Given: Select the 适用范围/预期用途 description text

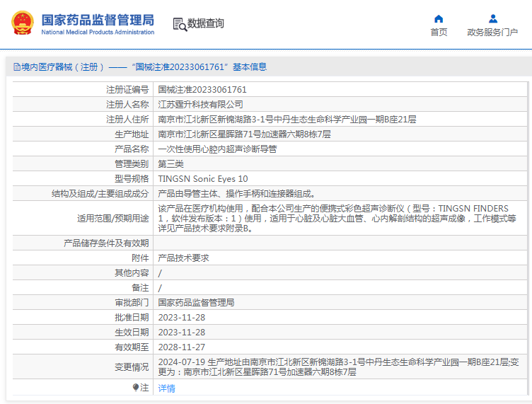Looking at the screenshot, I should pos(337,219).
